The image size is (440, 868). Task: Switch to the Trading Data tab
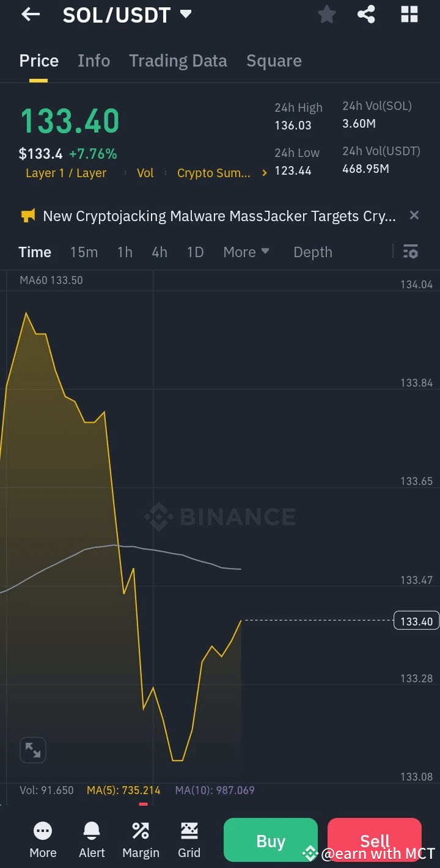click(x=178, y=60)
